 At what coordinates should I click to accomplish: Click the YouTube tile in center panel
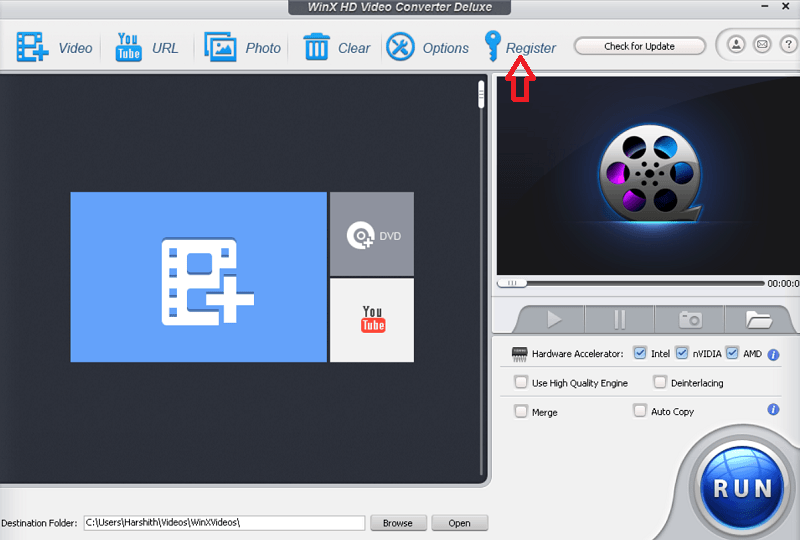tap(372, 320)
